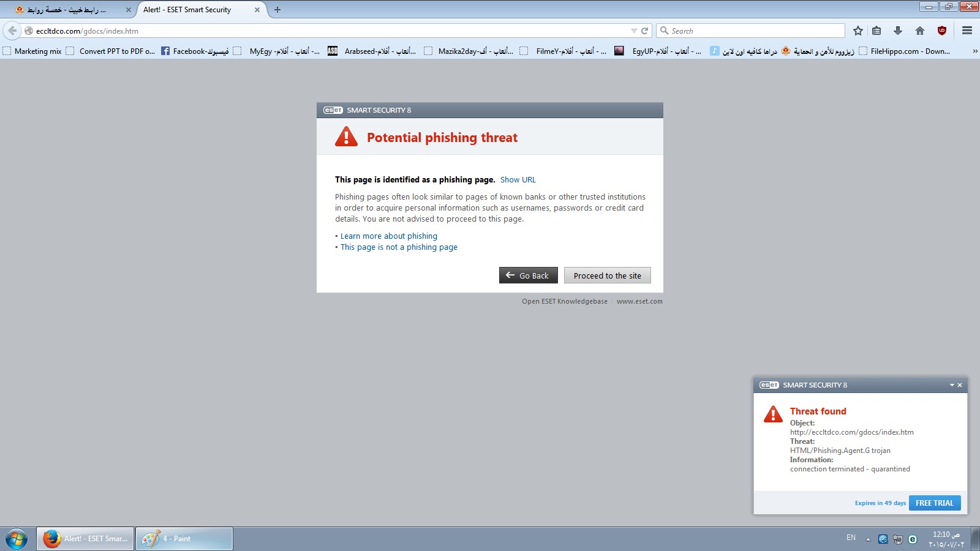
Task: Click the red warning triangle in phishing alert
Action: 346,137
